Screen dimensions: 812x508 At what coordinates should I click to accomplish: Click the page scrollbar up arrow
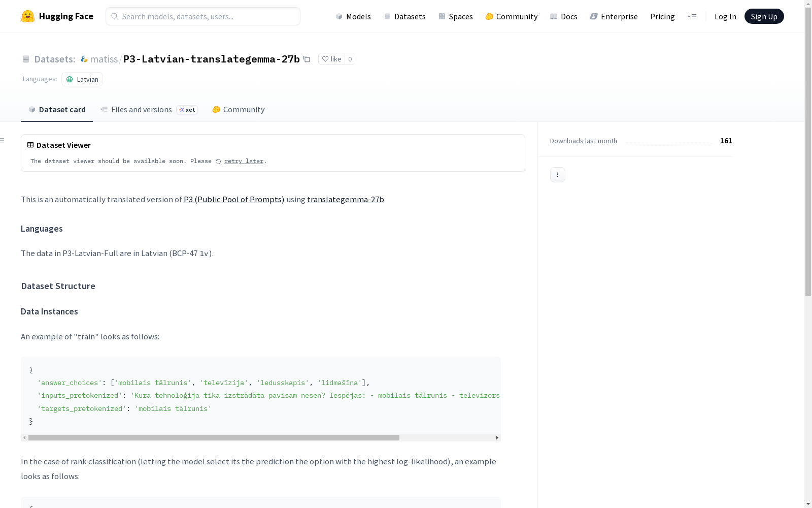tap(808, 3)
